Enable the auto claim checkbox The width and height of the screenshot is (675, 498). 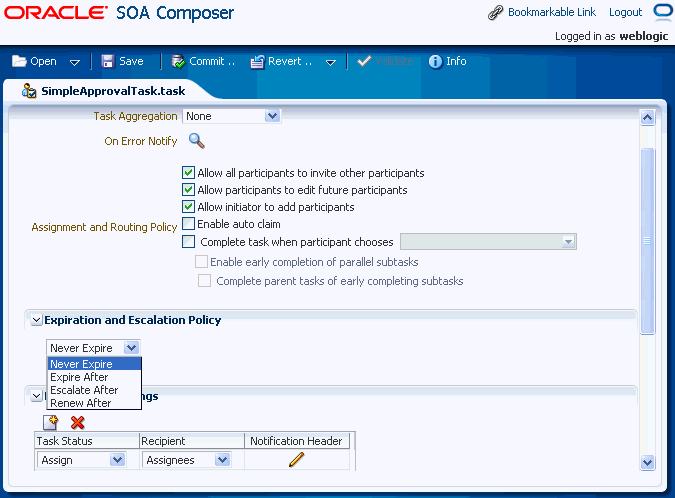coord(188,223)
